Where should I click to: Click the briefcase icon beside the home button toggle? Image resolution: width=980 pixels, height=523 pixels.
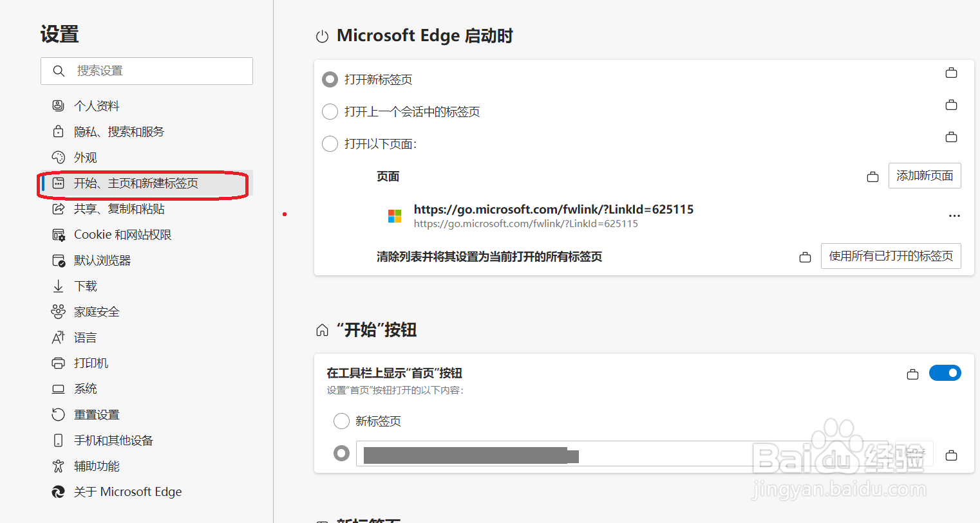pyautogui.click(x=912, y=374)
